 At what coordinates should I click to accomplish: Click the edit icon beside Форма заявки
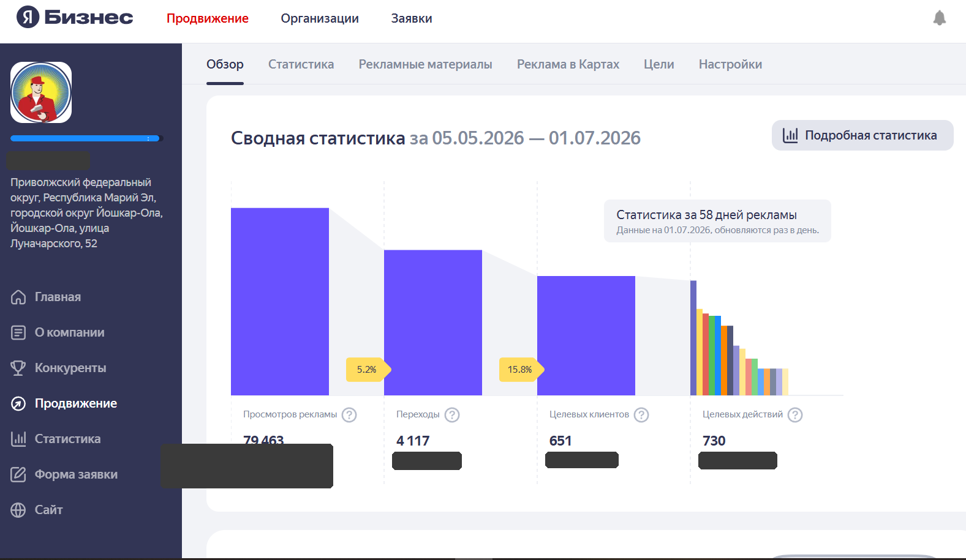pyautogui.click(x=18, y=474)
